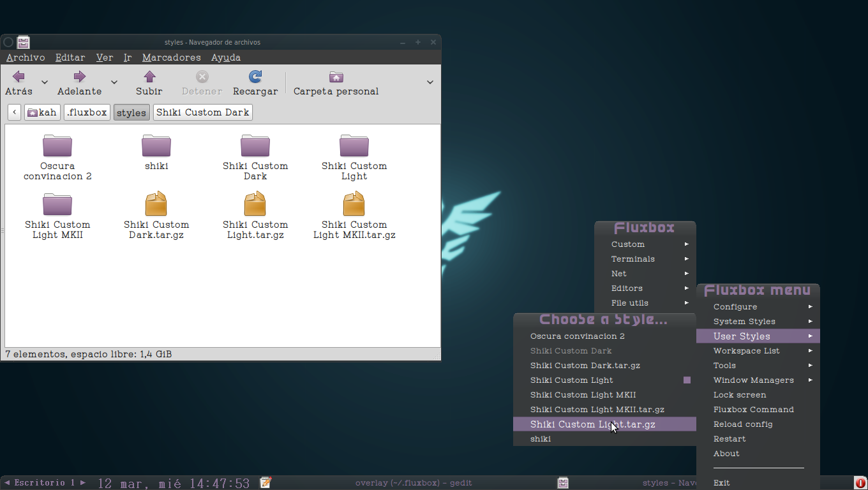The height and width of the screenshot is (490, 868).
Task: Open the System Styles submenu
Action: tap(758, 322)
